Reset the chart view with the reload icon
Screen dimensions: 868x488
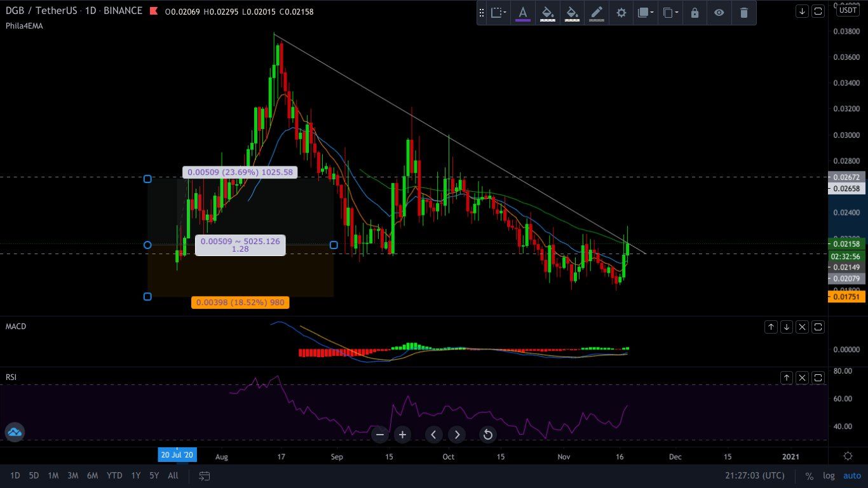(x=487, y=435)
